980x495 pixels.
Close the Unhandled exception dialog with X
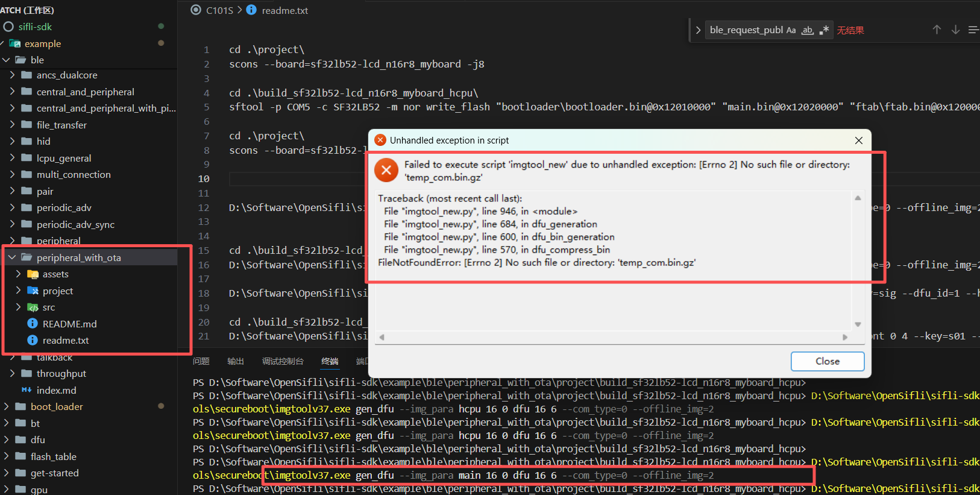tap(859, 140)
